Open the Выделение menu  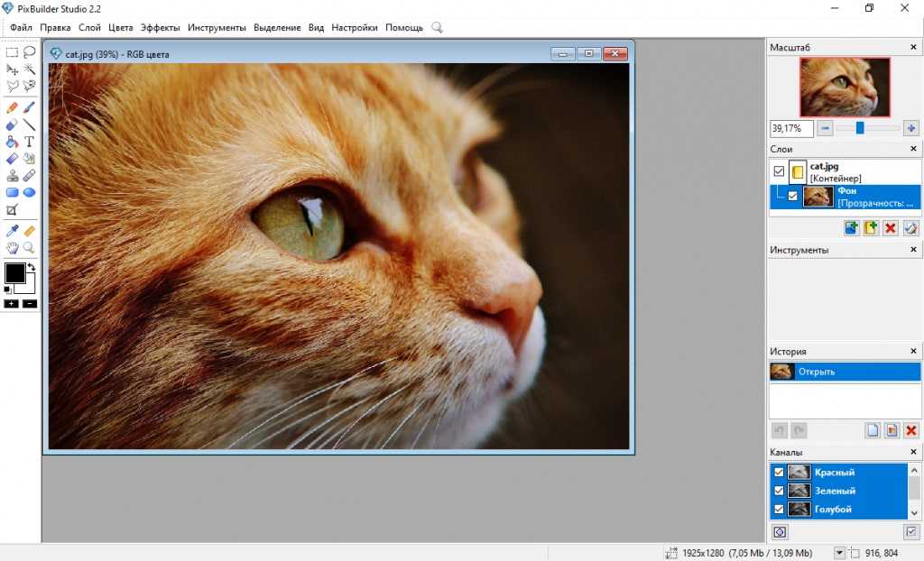point(277,28)
